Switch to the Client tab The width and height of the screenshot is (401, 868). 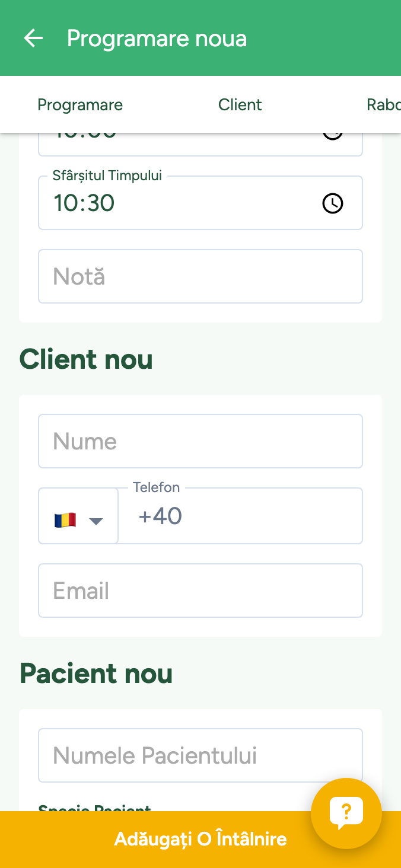click(240, 105)
